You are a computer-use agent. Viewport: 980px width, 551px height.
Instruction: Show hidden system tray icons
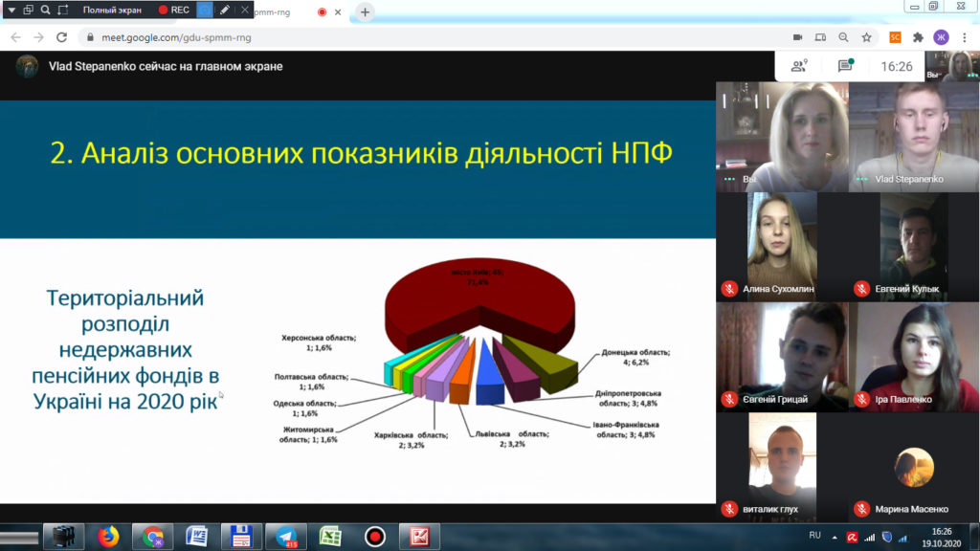point(832,536)
